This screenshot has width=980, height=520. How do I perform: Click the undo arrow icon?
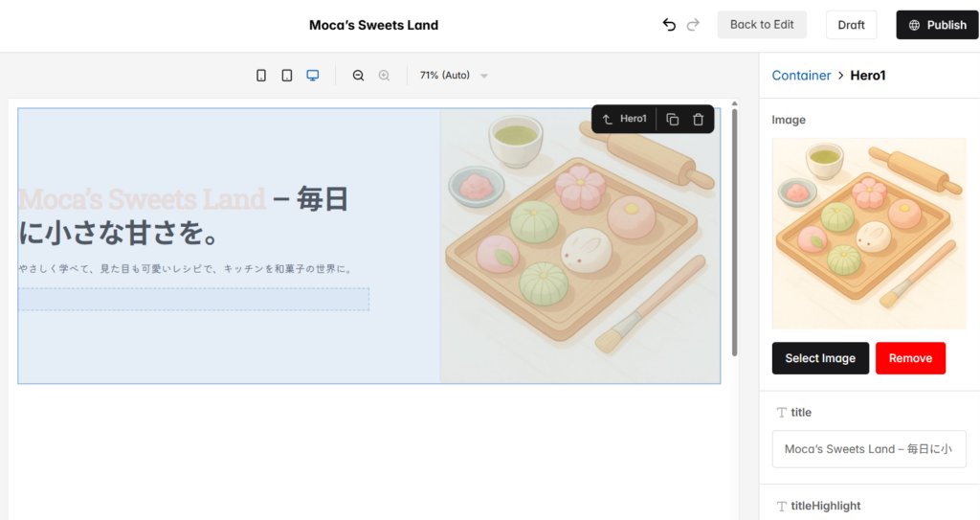tap(669, 25)
